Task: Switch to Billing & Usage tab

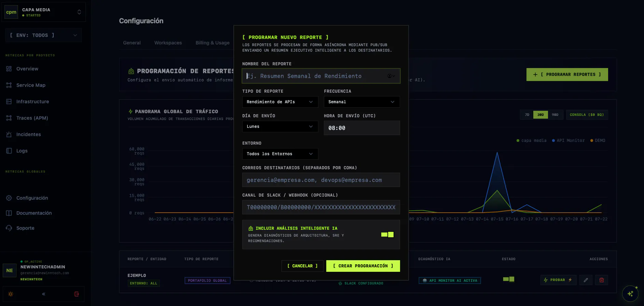Action: 213,43
